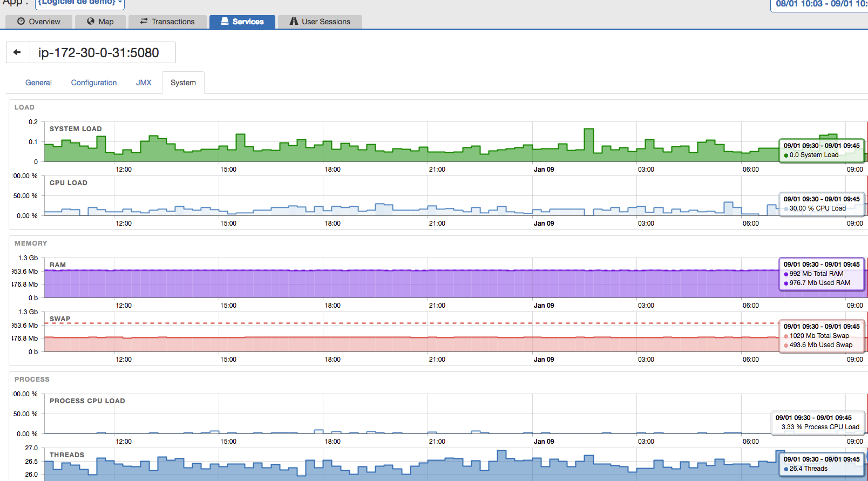The height and width of the screenshot is (481, 868).
Task: Click the Overview clock icon
Action: [21, 22]
